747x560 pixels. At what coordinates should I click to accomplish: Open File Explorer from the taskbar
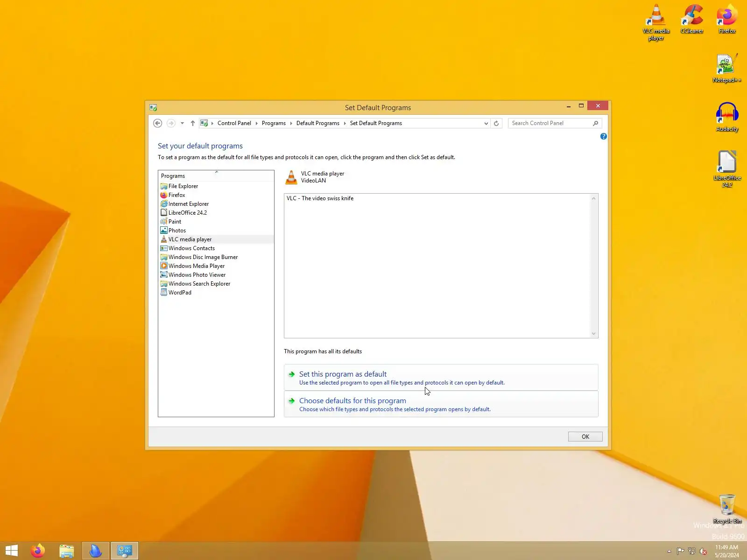pos(67,551)
